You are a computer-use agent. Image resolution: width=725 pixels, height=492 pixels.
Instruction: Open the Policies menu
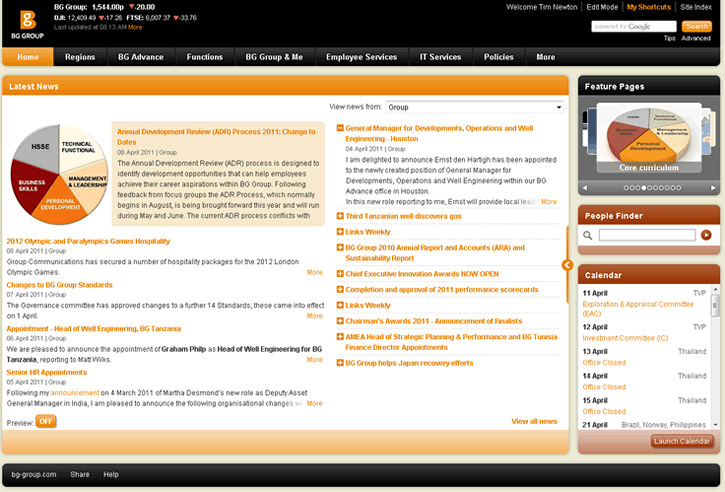[499, 57]
